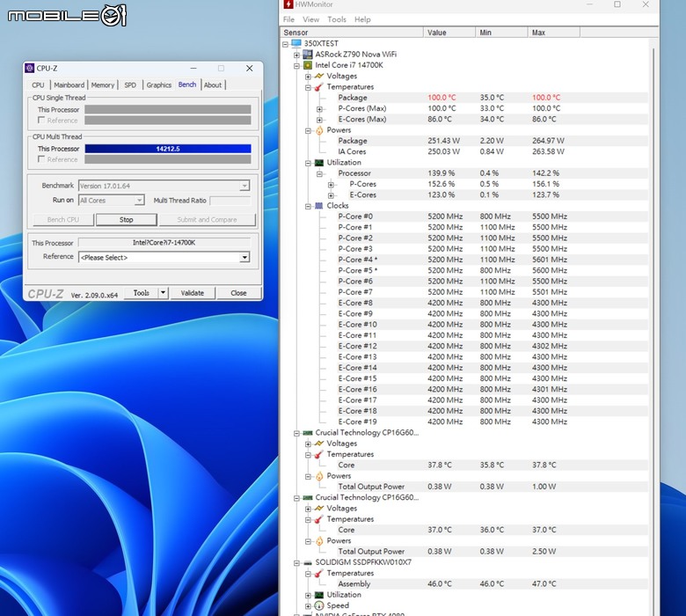
Task: Click the Sensor column header
Action: (352, 33)
